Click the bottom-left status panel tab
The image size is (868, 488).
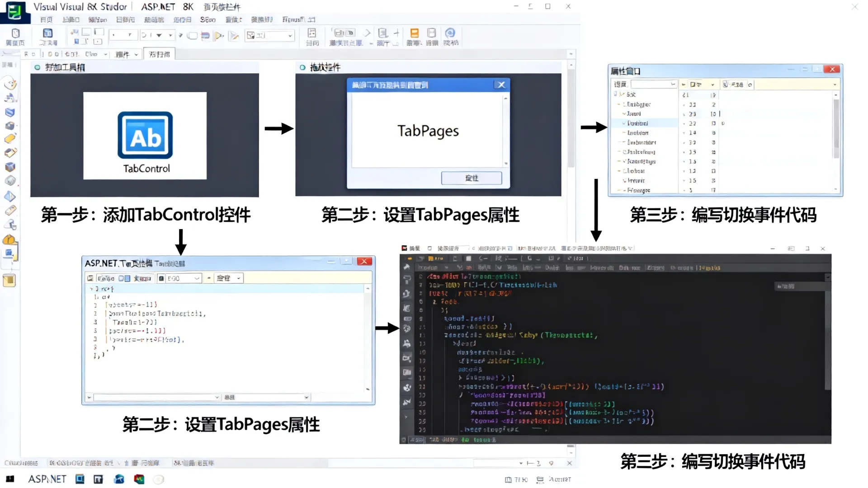[x=21, y=463]
